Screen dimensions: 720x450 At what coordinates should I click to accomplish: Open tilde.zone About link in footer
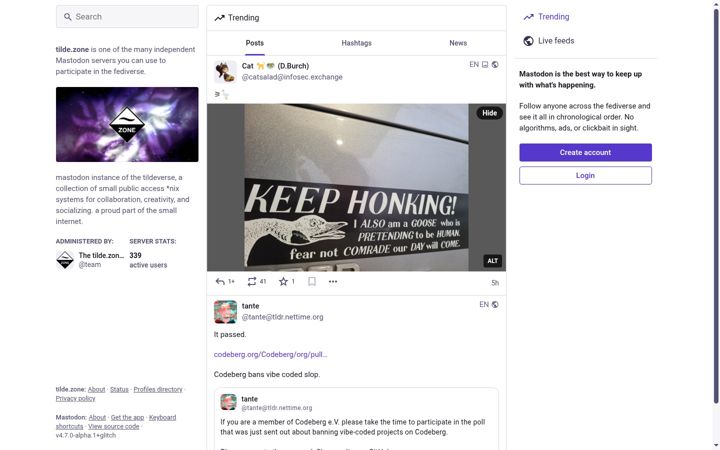(x=96, y=389)
